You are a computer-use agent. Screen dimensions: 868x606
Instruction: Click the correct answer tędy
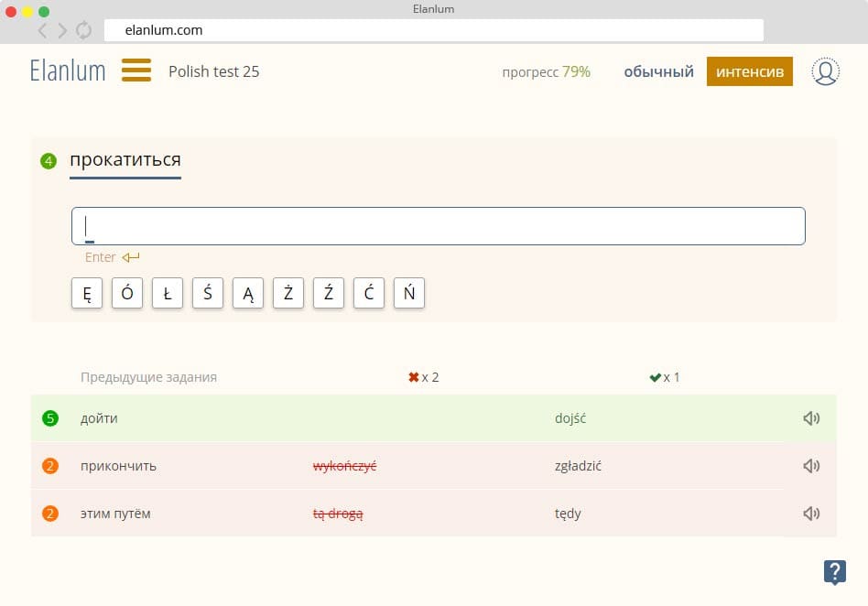click(x=568, y=514)
